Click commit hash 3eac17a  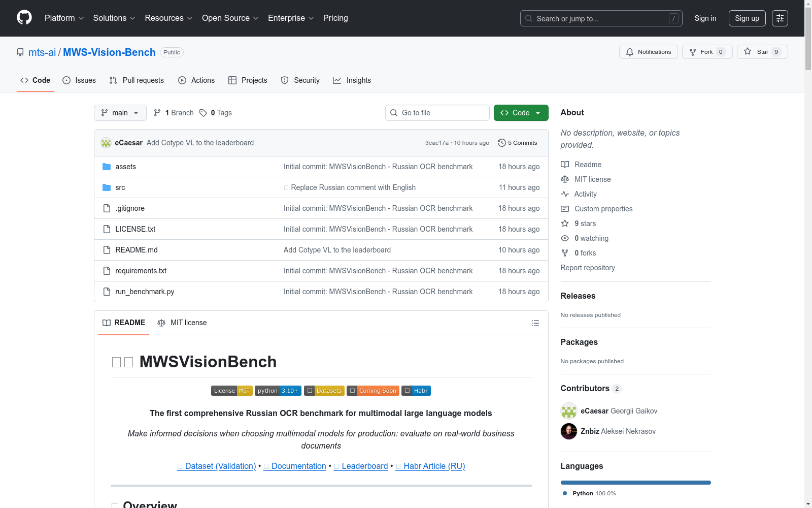(437, 143)
